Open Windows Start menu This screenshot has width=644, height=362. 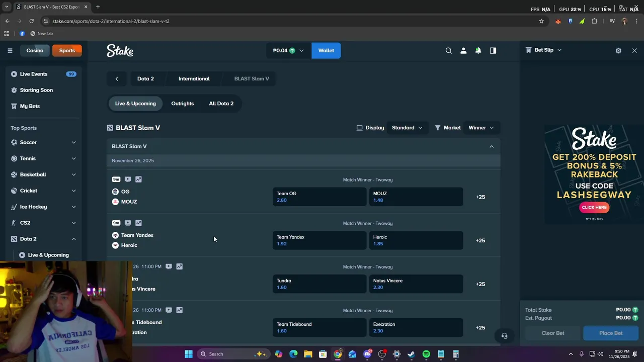(x=188, y=354)
